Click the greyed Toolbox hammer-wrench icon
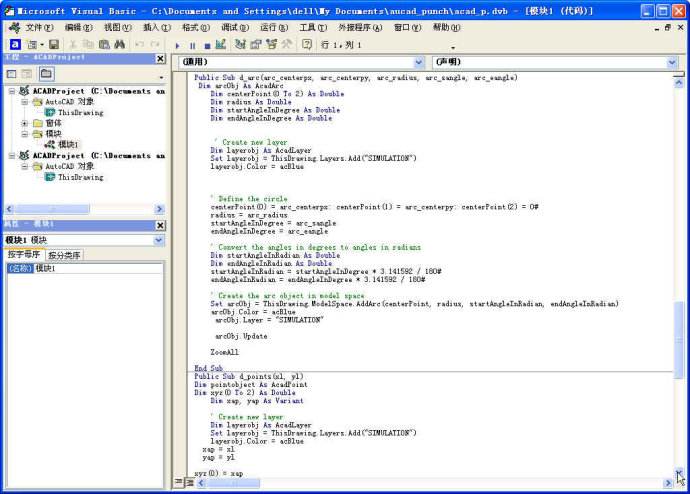Image resolution: width=690 pixels, height=494 pixels. tap(287, 44)
